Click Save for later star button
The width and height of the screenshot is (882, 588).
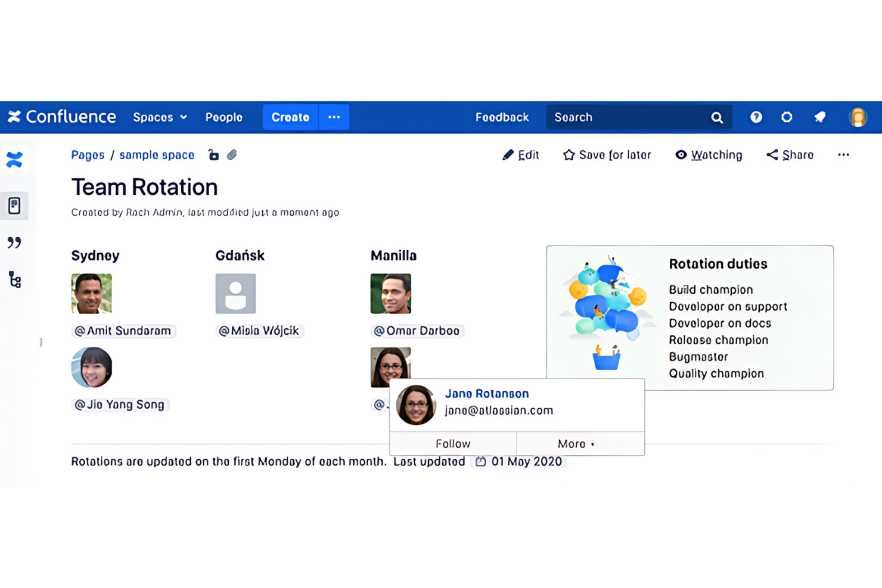607,155
